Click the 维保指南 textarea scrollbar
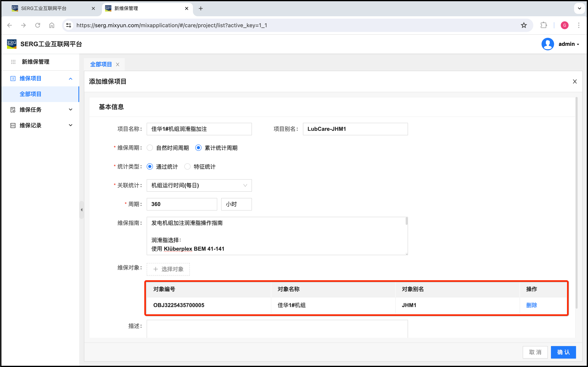 tap(406, 221)
